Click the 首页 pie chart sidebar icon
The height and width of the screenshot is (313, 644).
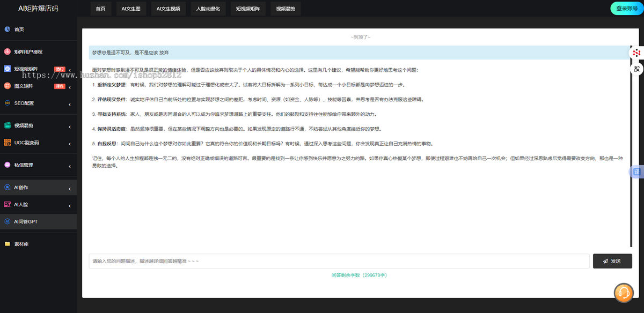pos(8,29)
